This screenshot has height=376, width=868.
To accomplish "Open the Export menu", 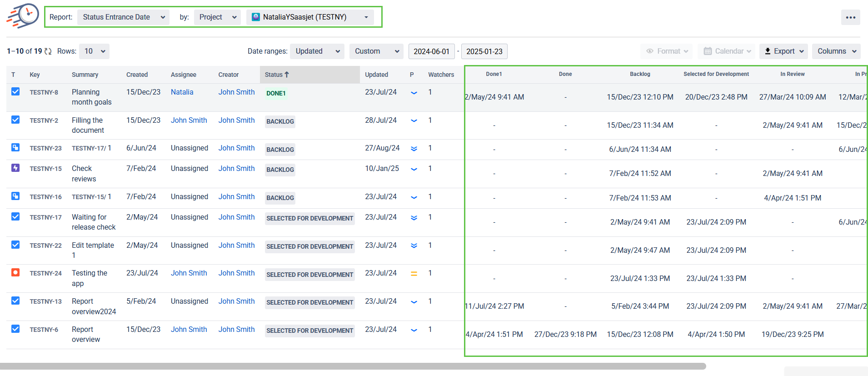I will [783, 51].
